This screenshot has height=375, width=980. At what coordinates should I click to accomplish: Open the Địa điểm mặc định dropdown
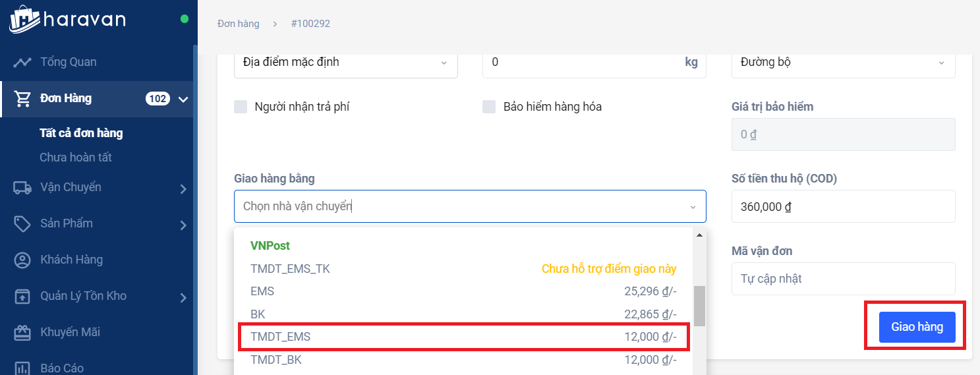tap(345, 63)
